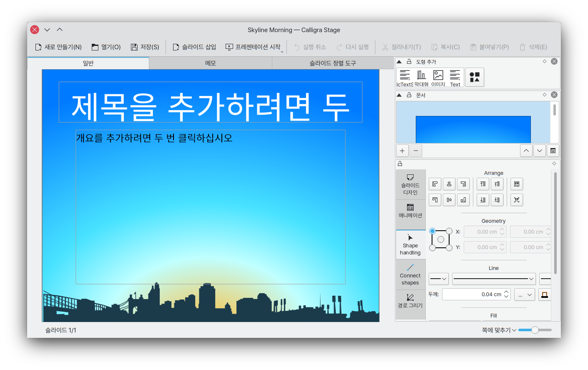Image resolution: width=588 pixels, height=370 pixels.
Task: Select the center anchor point radio
Action: [441, 239]
